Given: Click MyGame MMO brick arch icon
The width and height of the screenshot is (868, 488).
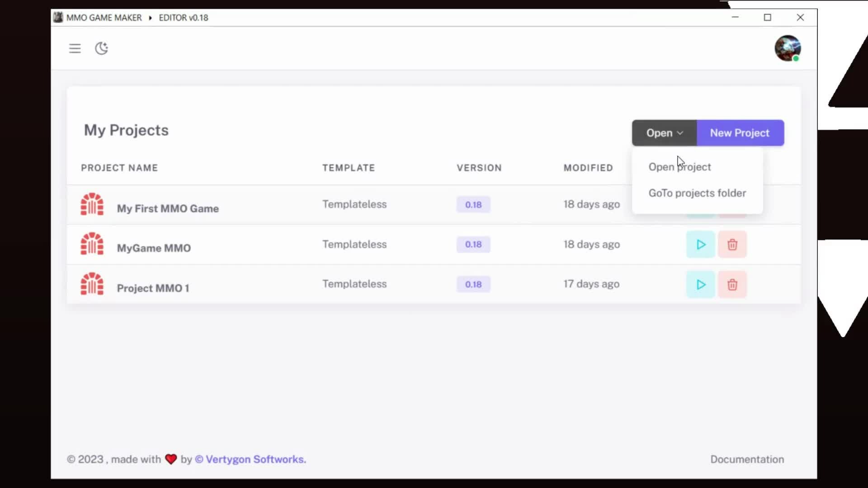Looking at the screenshot, I should (92, 244).
